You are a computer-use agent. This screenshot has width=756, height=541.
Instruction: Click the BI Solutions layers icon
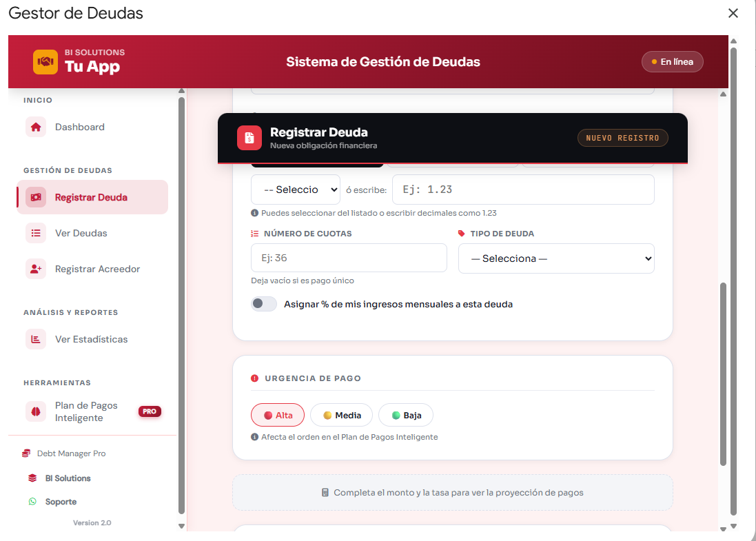point(32,478)
